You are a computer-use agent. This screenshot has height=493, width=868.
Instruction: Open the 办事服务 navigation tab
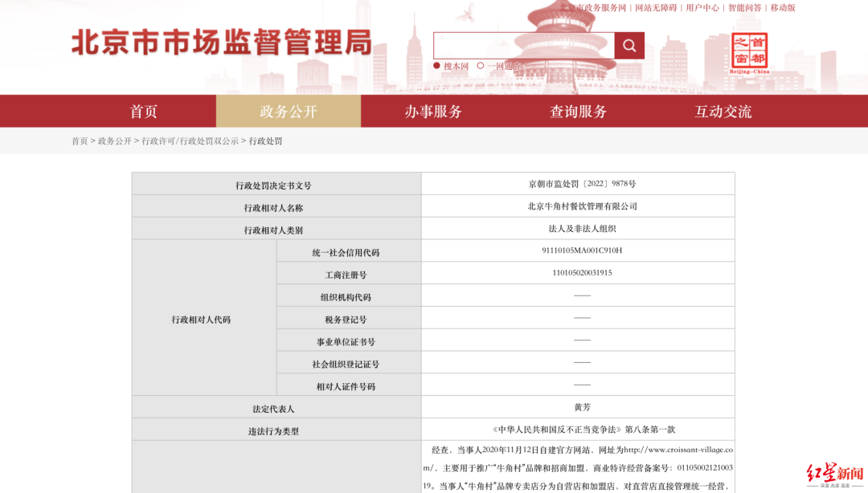(433, 112)
